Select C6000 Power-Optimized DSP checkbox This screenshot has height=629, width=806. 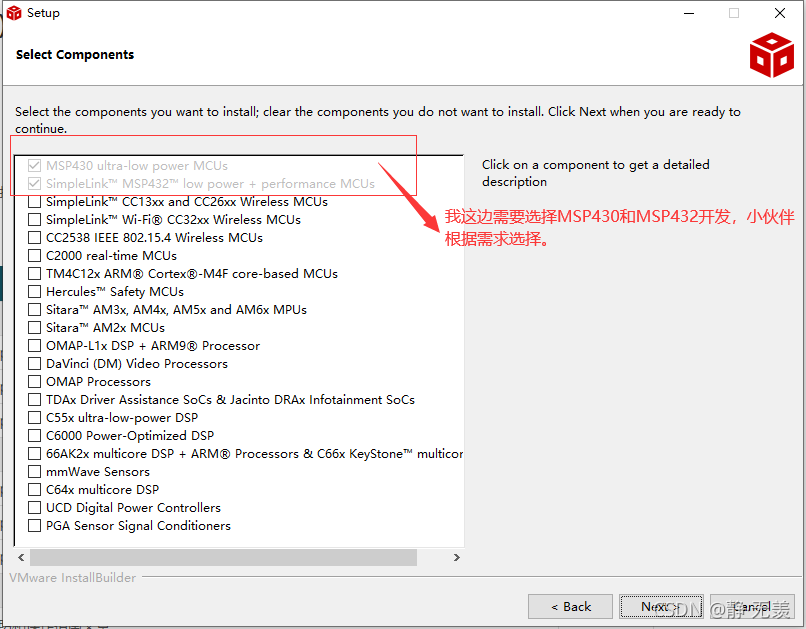coord(34,435)
